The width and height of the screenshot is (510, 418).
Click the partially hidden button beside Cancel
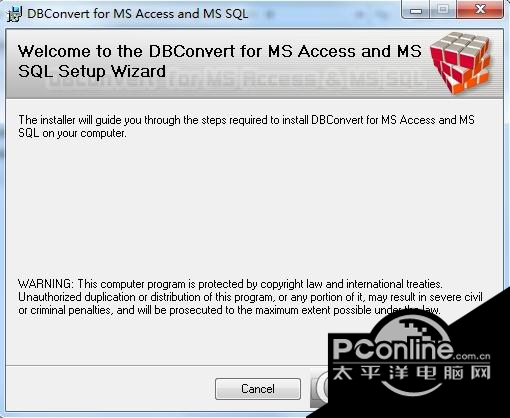click(x=319, y=389)
